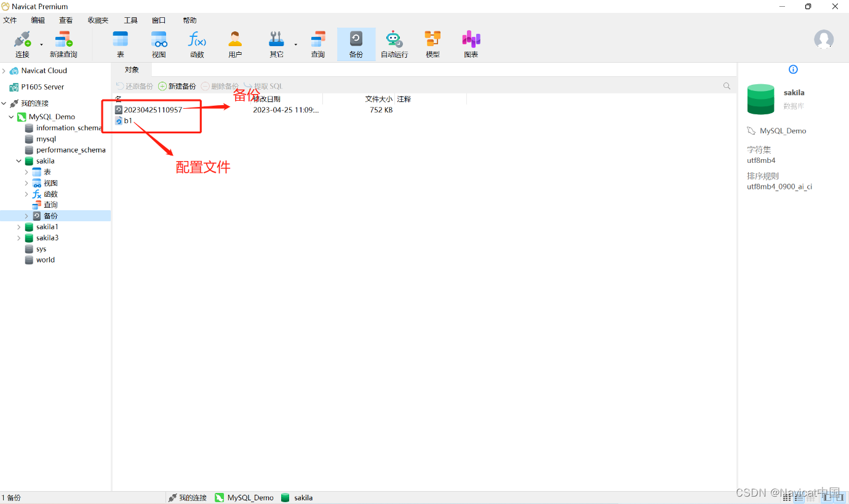Open the 表 (Table) objects view

click(x=121, y=45)
